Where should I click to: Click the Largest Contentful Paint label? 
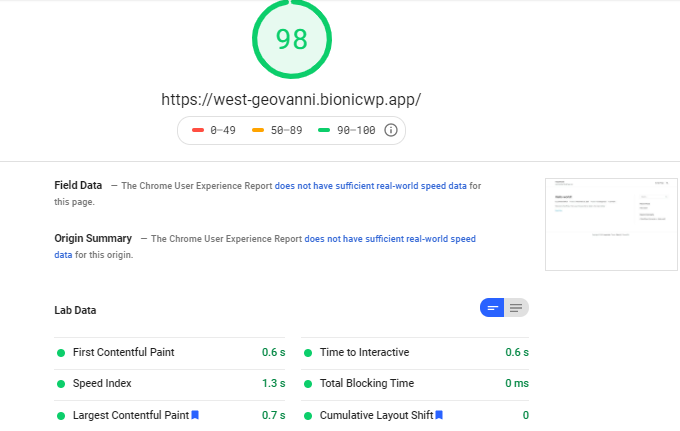pyautogui.click(x=131, y=415)
